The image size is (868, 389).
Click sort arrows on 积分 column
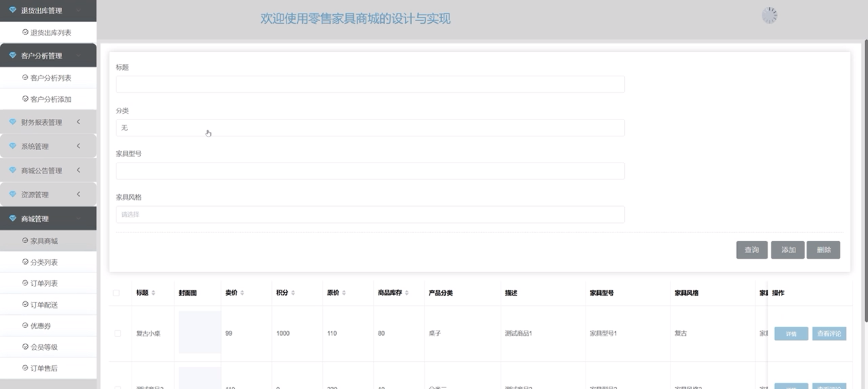point(293,293)
